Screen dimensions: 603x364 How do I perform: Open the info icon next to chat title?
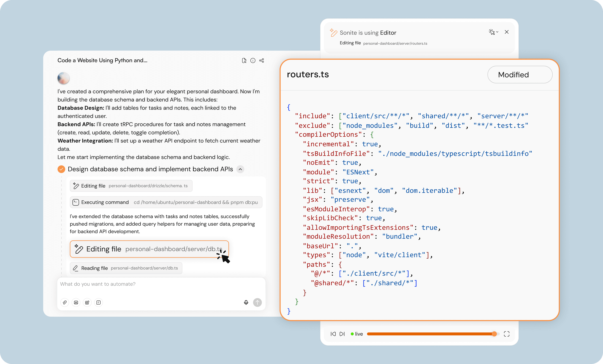pyautogui.click(x=253, y=60)
